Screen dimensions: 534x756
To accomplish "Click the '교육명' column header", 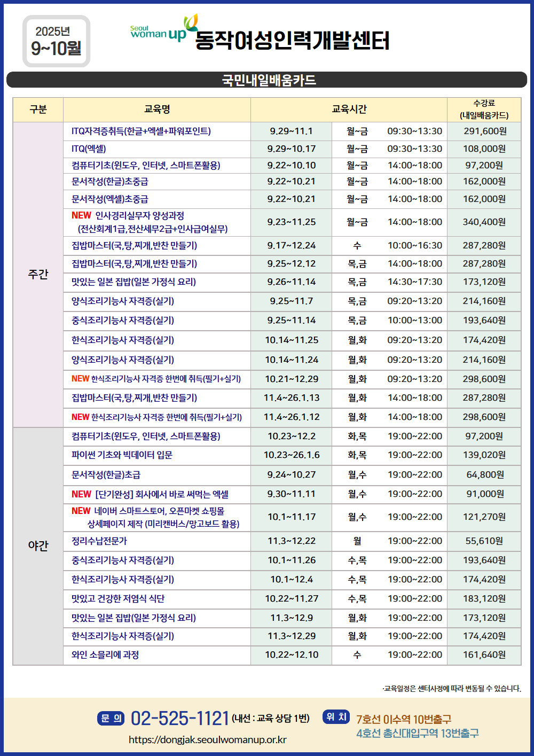I will (157, 110).
